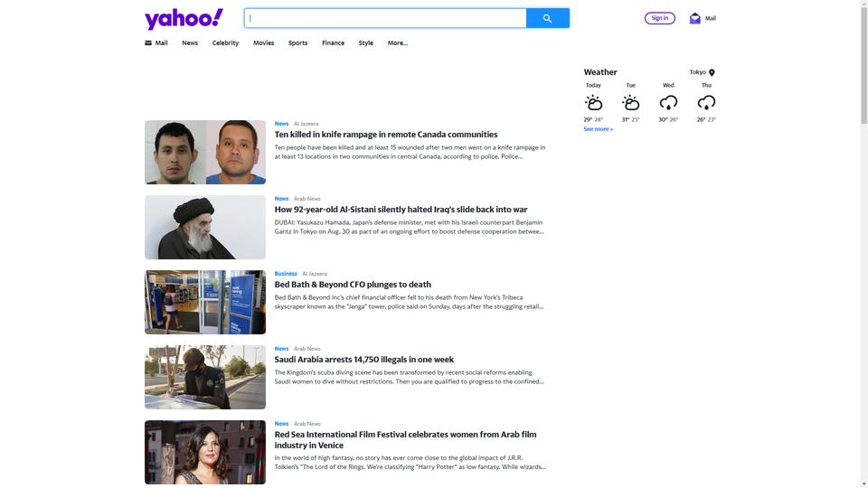Click the Saudi officer street thumbnail
The height and width of the screenshot is (488, 868).
pos(205,378)
